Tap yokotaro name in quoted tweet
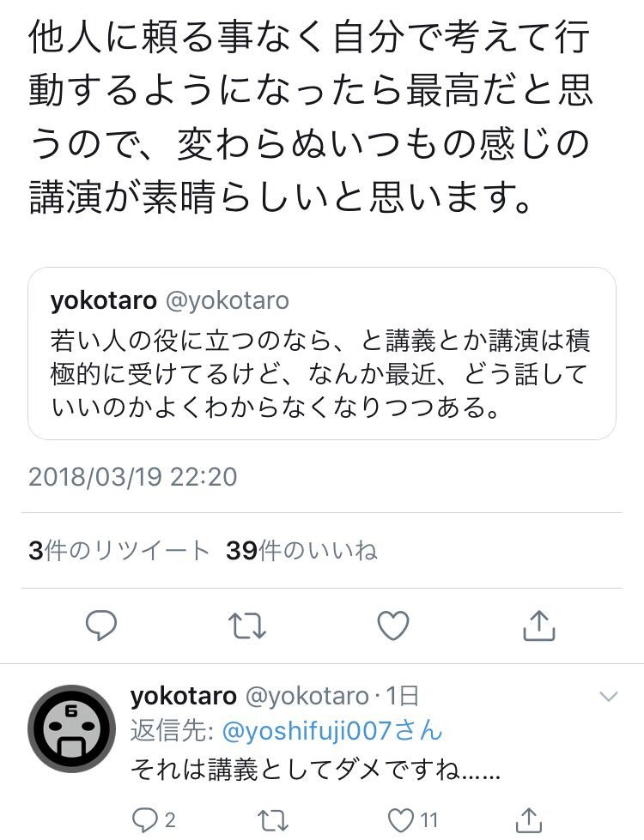Image resolution: width=644 pixels, height=840 pixels. [x=103, y=300]
